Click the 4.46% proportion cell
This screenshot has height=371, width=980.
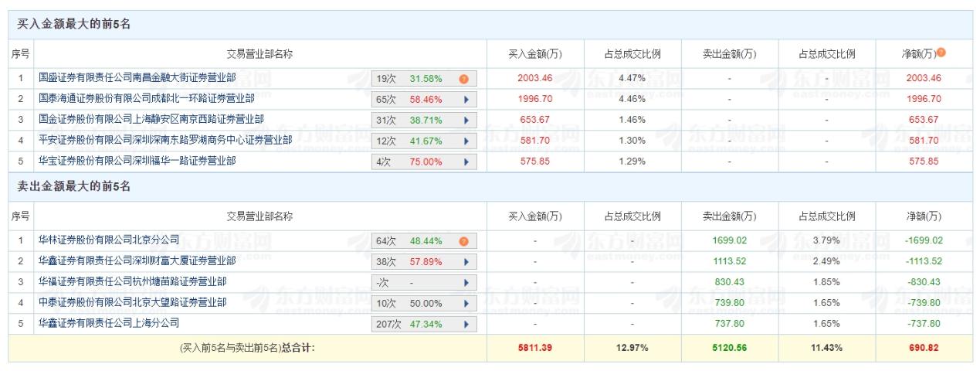pyautogui.click(x=632, y=99)
